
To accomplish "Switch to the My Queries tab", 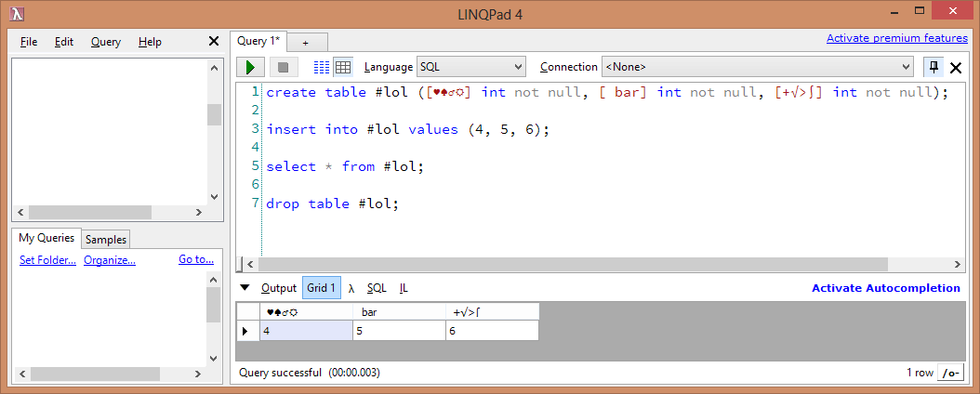I will (46, 238).
